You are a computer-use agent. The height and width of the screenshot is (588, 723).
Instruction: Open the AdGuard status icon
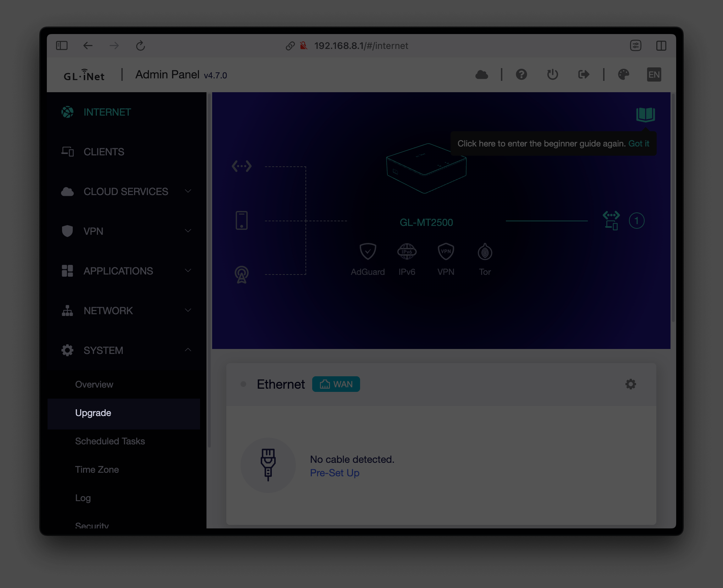[368, 252]
